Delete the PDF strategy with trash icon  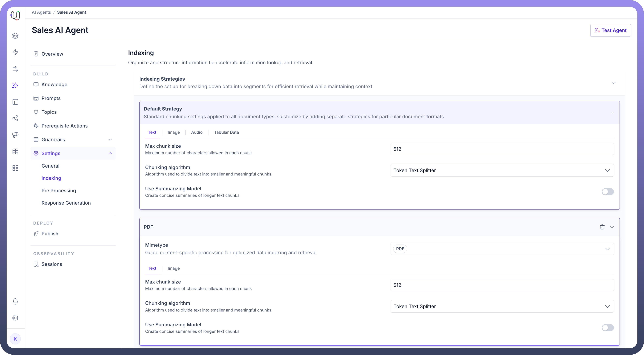[x=602, y=227]
